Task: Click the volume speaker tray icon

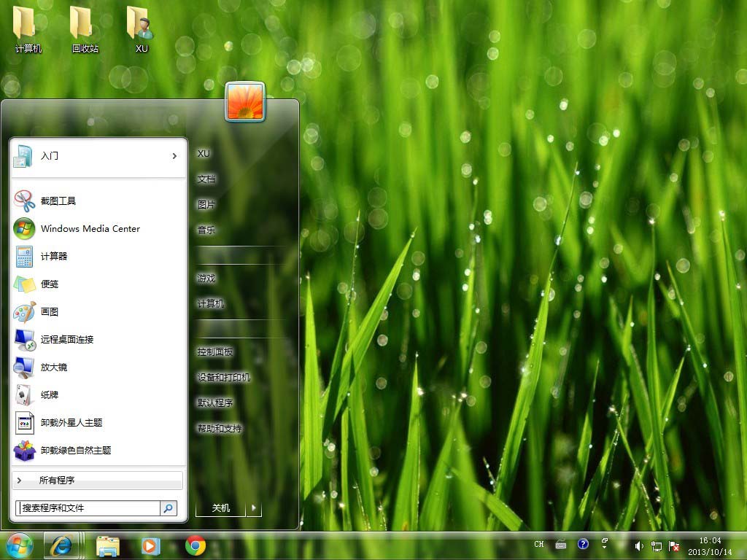Action: [x=639, y=545]
